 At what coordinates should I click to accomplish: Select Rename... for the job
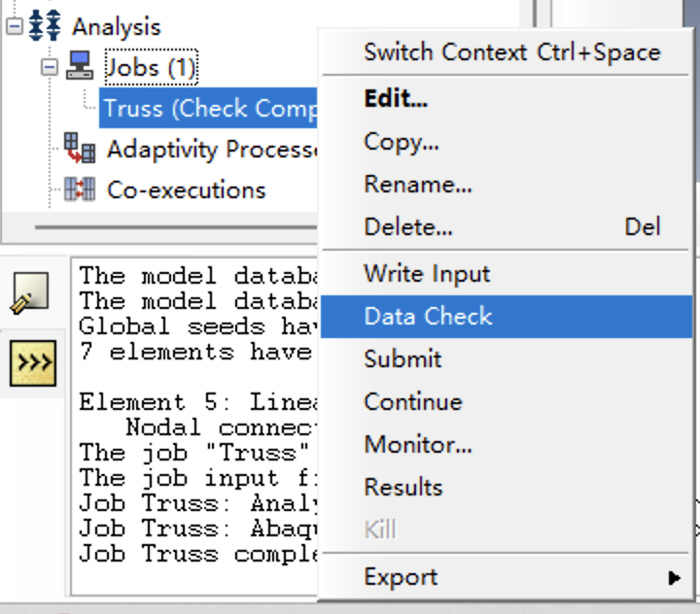click(418, 185)
